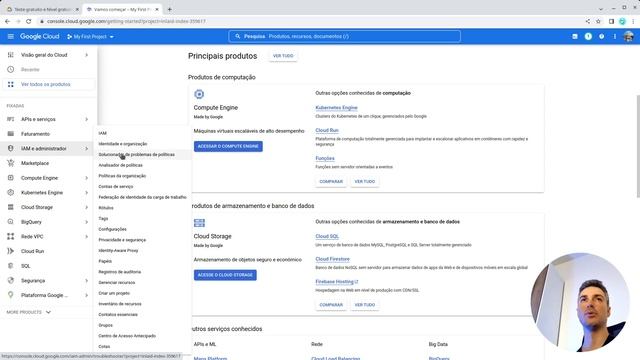The height and width of the screenshot is (360, 640).
Task: Click the Recente clock icon
Action: point(11,69)
